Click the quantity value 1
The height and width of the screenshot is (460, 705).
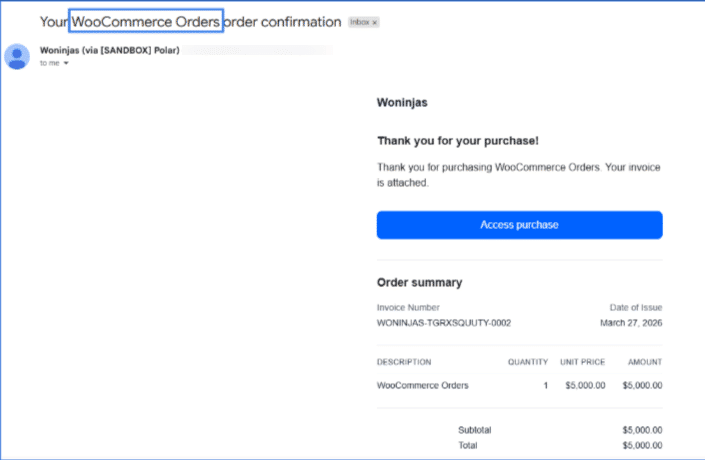(x=545, y=385)
